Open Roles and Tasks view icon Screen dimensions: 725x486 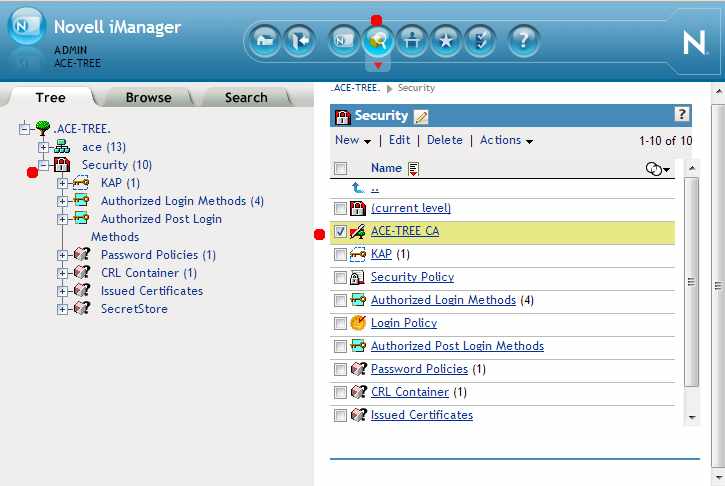[343, 41]
